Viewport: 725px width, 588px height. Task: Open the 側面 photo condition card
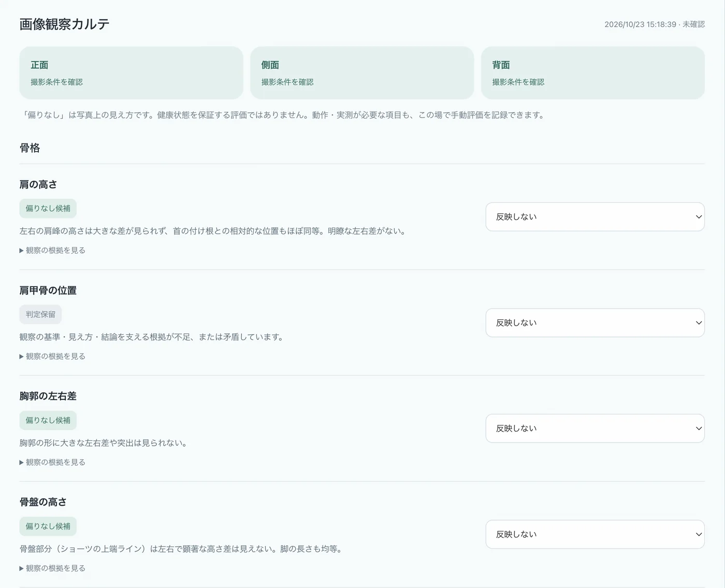coord(362,73)
